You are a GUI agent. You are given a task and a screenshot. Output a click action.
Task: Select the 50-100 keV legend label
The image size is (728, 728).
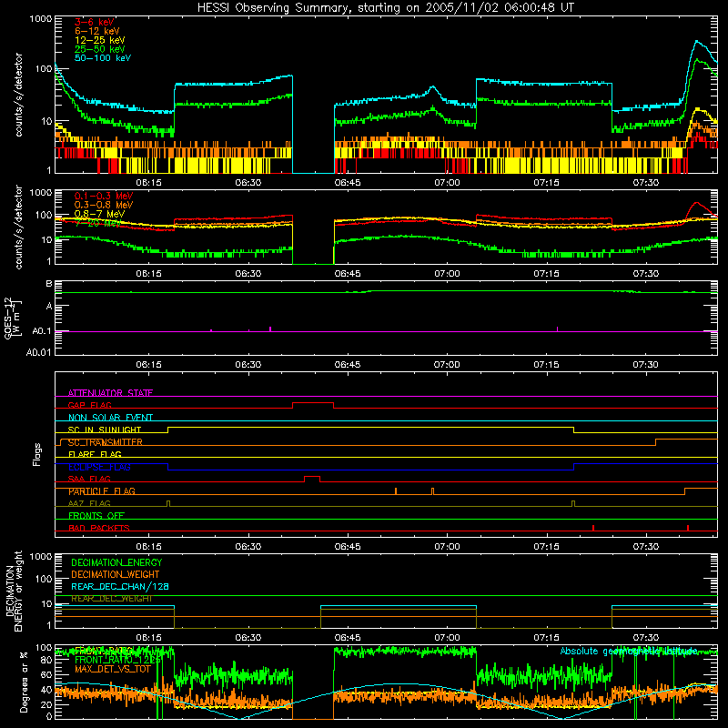pyautogui.click(x=103, y=58)
